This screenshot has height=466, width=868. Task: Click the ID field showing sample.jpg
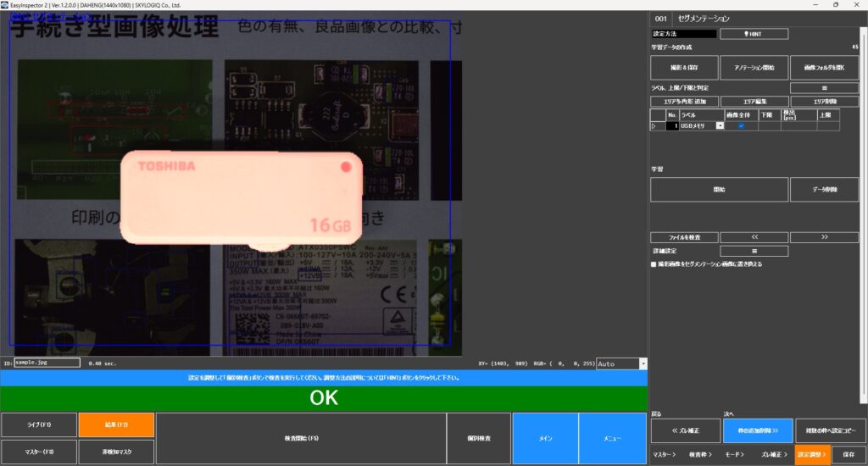tap(47, 363)
